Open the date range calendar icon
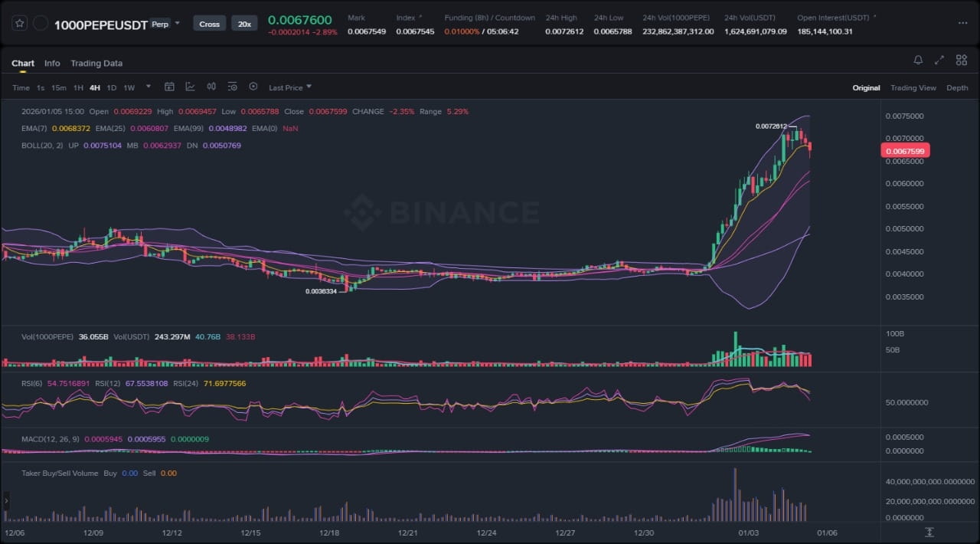Viewport: 980px width, 544px height. pos(169,87)
